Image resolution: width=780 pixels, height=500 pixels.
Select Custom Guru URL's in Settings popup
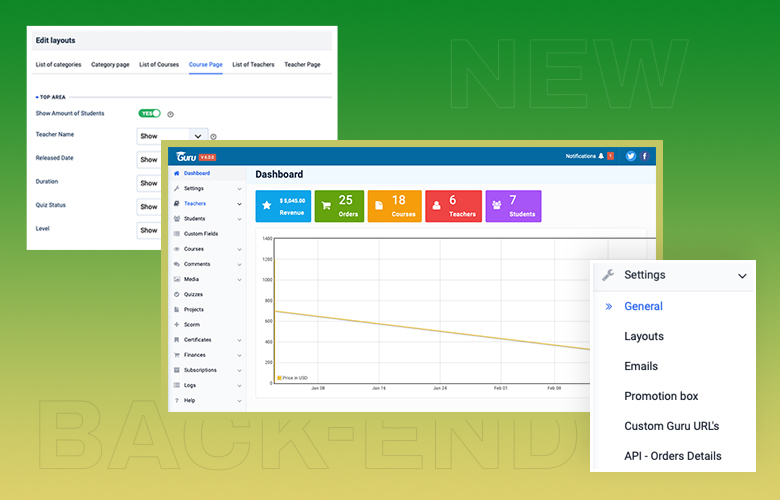pos(672,426)
